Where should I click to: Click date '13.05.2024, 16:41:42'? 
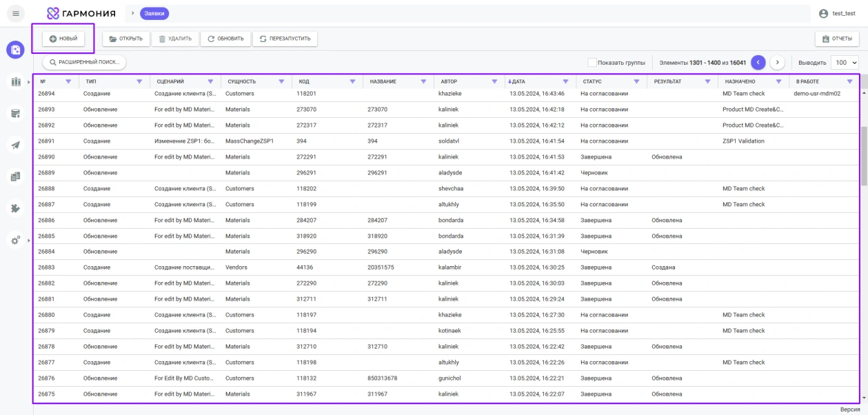[537, 172]
